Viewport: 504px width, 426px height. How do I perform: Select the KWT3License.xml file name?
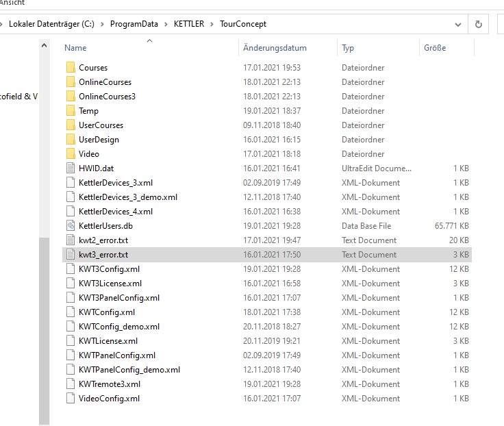click(x=110, y=284)
